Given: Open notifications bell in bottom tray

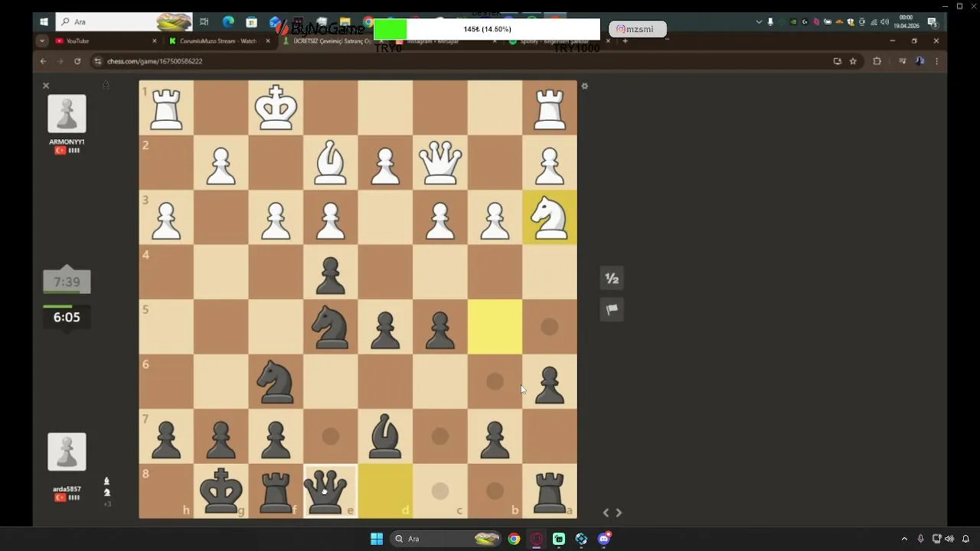Looking at the screenshot, I should tap(965, 539).
